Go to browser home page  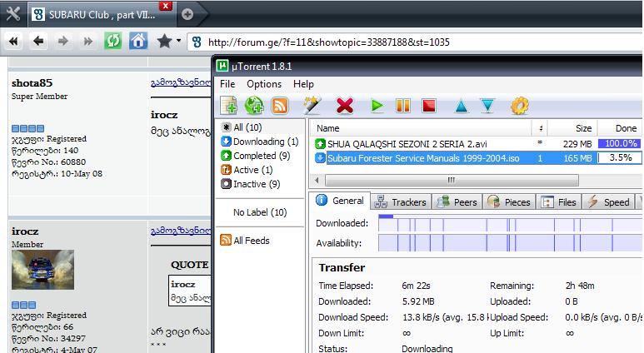(x=138, y=41)
